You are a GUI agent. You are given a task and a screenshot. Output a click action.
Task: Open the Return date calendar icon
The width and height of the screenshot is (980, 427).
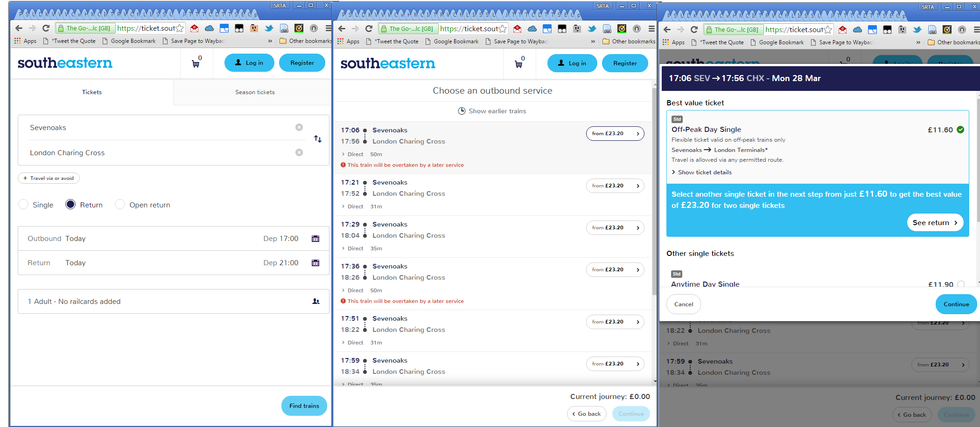pos(315,263)
